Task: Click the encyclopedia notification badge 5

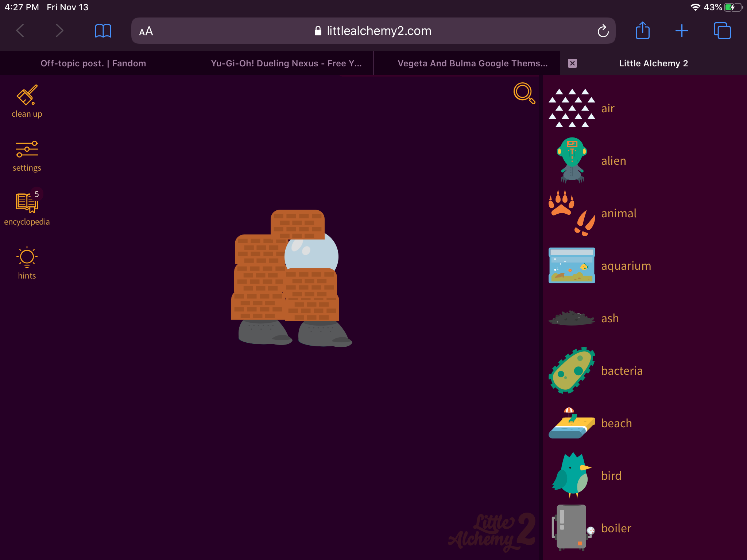Action: (38, 194)
